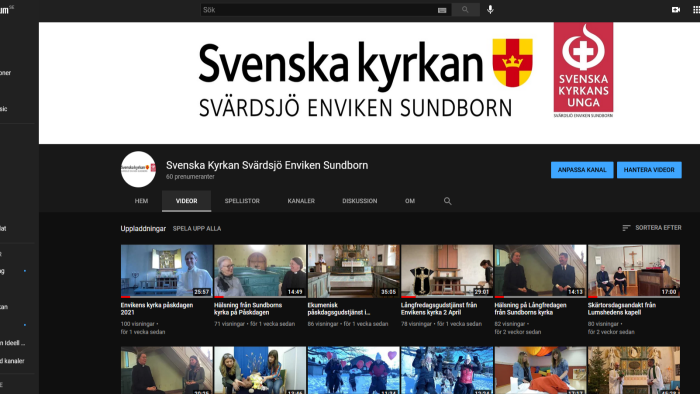Click the Anpassa kanal button
This screenshot has height=394, width=700.
pos(582,170)
